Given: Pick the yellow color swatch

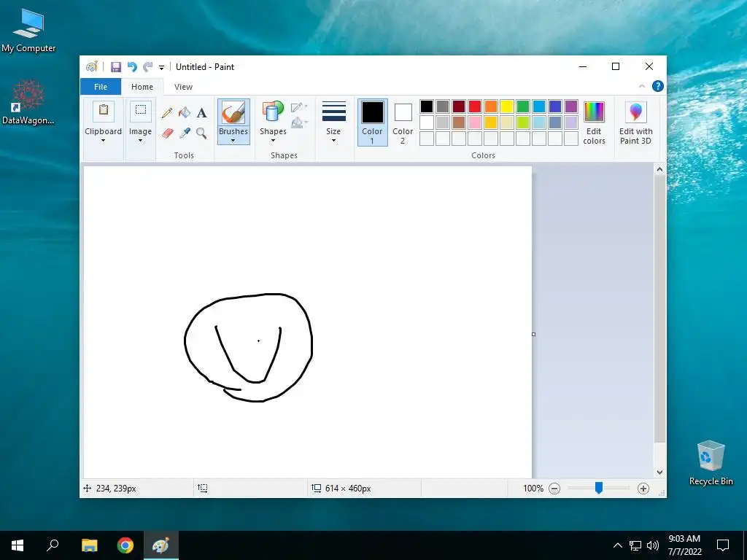Looking at the screenshot, I should (x=507, y=106).
